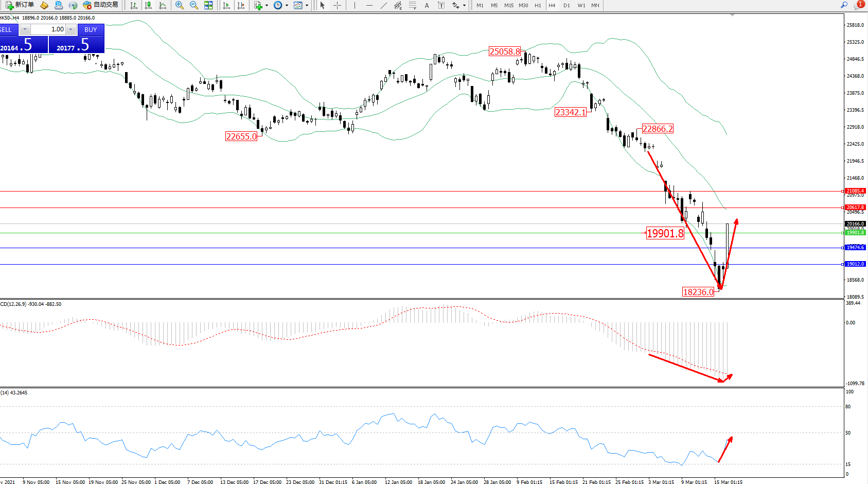Switch to the M15 timeframe
Screen dimensions: 868x484
[x=508, y=5]
